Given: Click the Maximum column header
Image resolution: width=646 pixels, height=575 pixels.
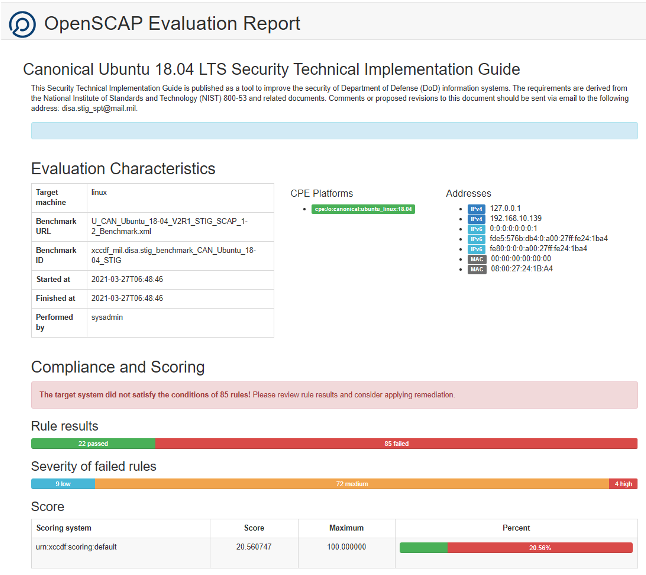Looking at the screenshot, I should pos(346,528).
